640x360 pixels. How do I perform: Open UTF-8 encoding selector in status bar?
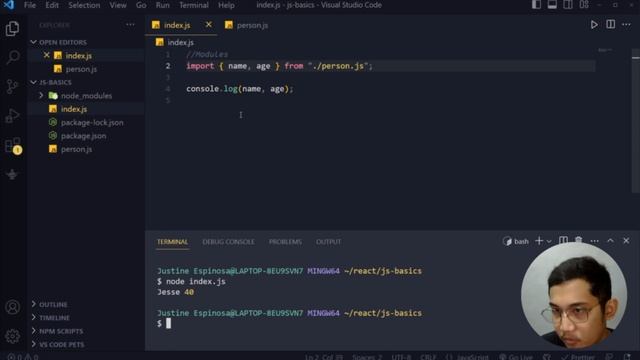[x=401, y=357]
